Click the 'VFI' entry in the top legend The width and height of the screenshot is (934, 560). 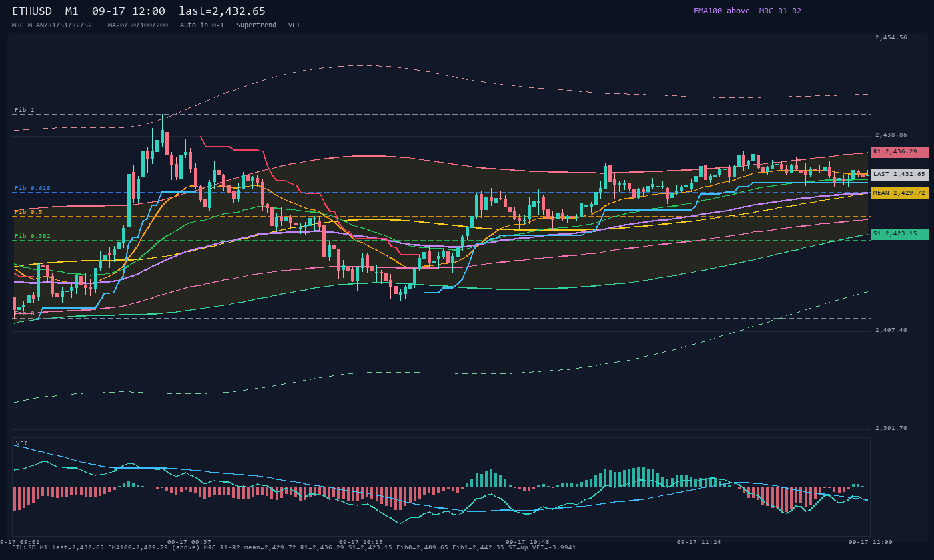[294, 25]
